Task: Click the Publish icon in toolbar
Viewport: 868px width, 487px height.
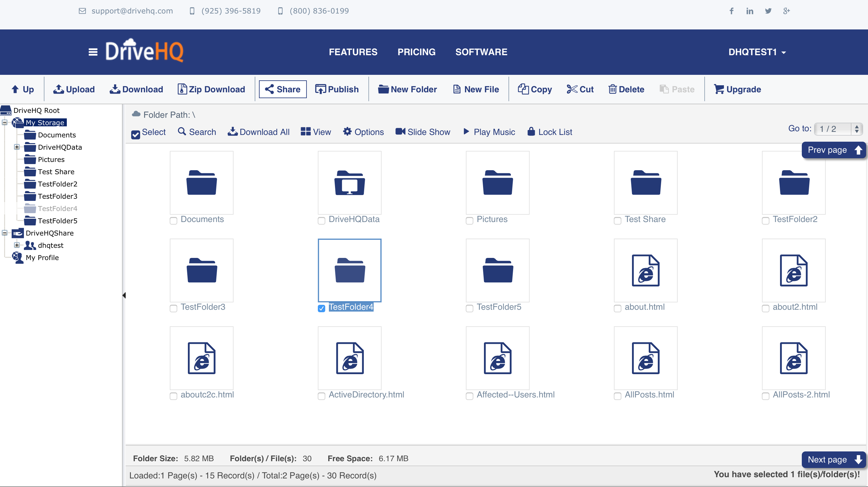Action: 320,89
